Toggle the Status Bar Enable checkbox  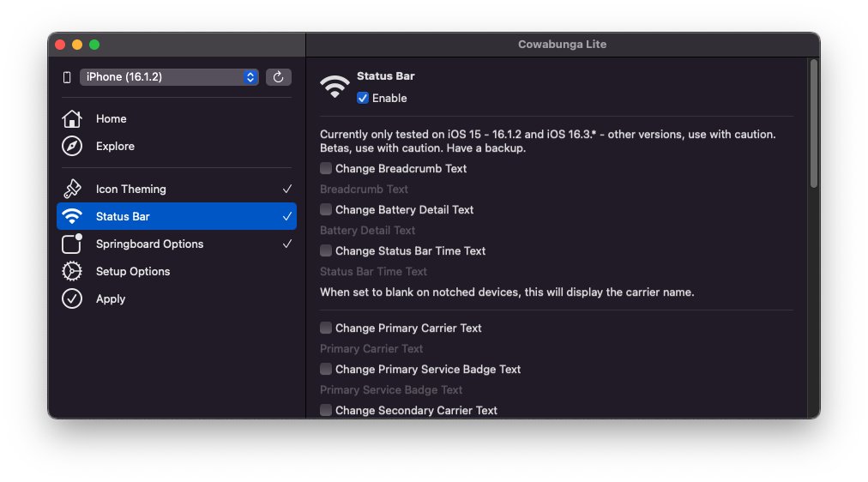point(363,98)
